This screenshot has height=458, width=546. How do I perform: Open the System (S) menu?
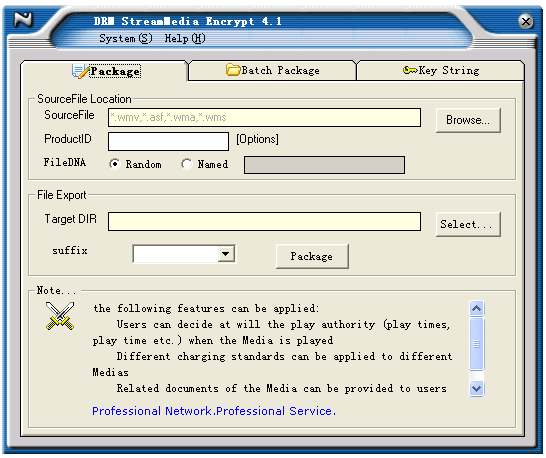point(126,38)
